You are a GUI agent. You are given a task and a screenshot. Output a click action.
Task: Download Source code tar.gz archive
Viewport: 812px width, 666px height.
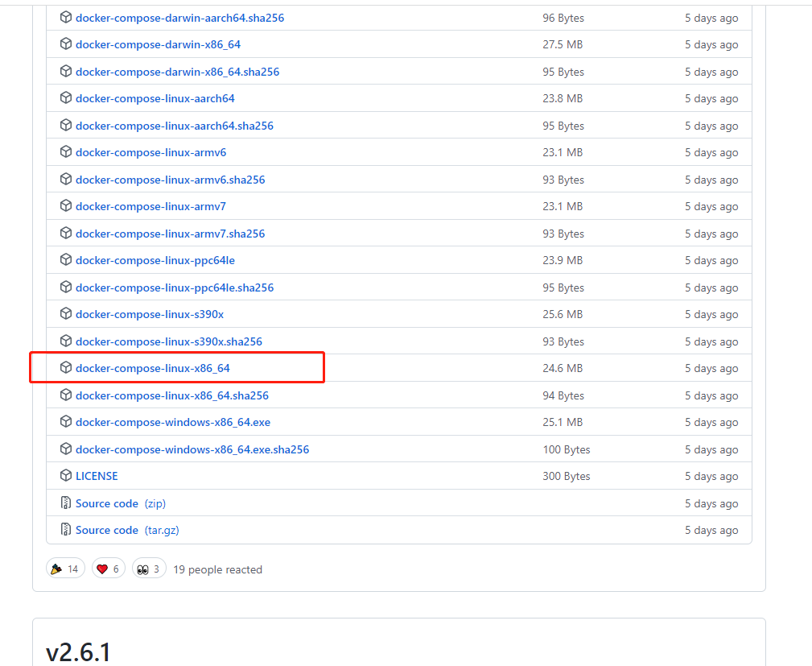127,530
